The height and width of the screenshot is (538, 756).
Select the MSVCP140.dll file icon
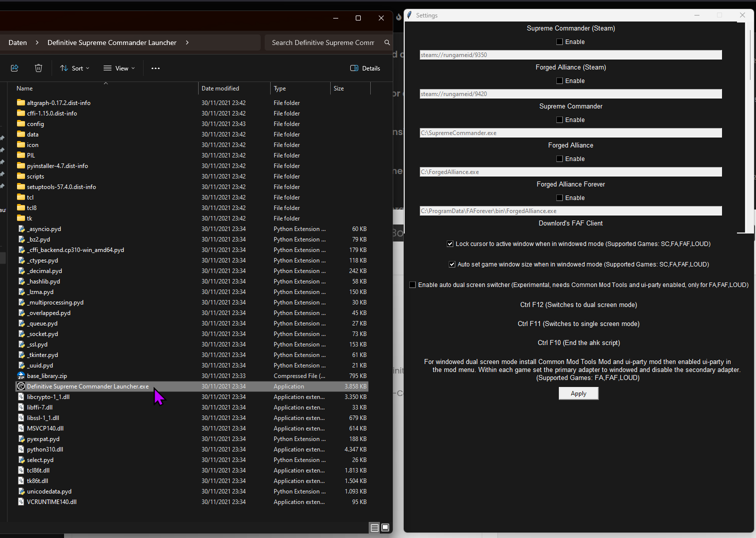tap(21, 428)
